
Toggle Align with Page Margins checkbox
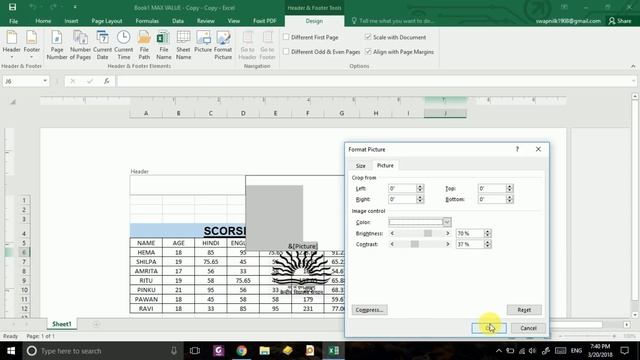click(368, 51)
